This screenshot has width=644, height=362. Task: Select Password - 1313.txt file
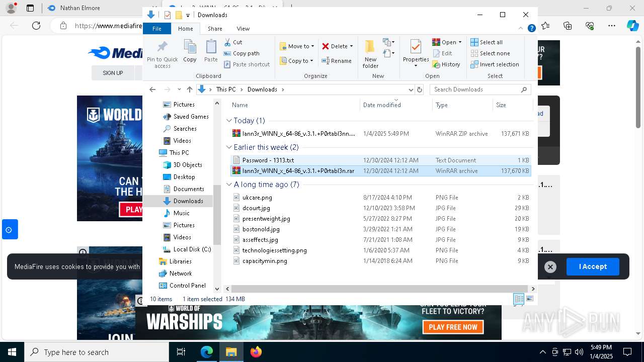[x=380, y=160]
